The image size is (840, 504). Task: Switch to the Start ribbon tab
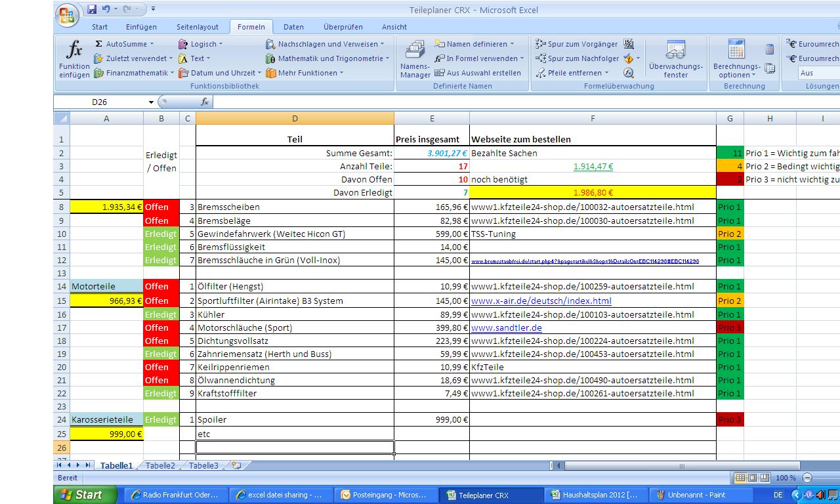pos(100,27)
